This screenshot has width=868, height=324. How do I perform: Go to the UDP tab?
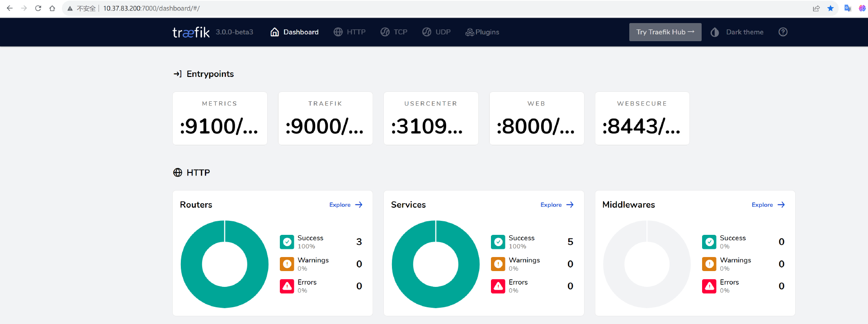pos(436,32)
